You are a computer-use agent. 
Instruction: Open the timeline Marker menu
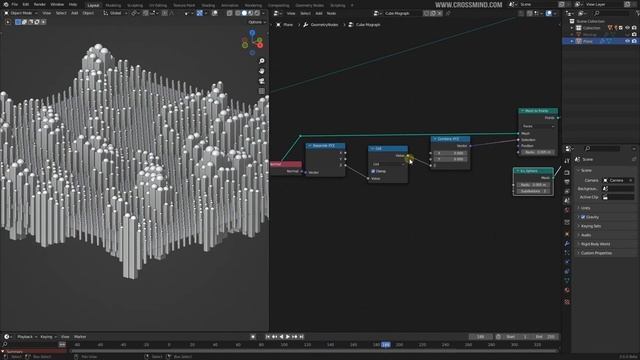(x=80, y=337)
